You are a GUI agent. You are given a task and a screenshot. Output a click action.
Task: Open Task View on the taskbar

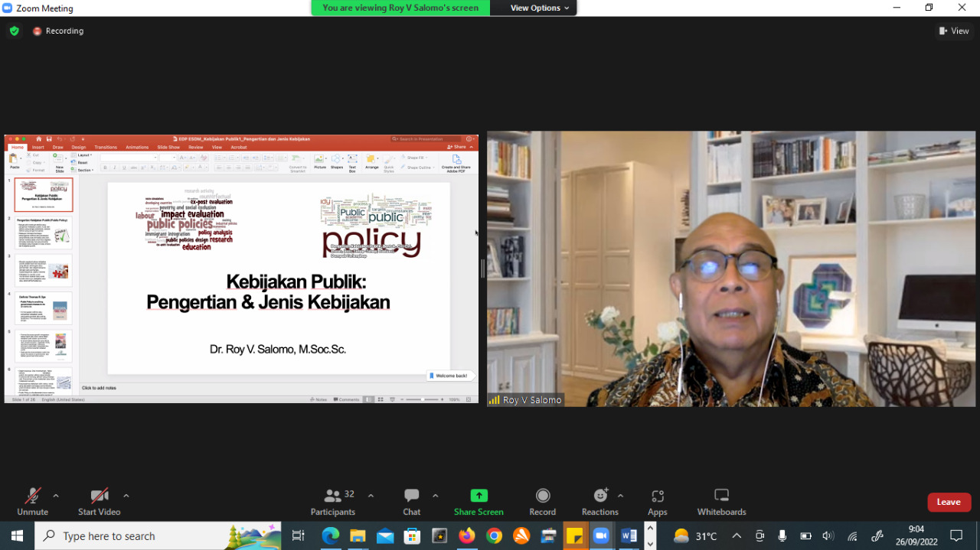(x=299, y=536)
